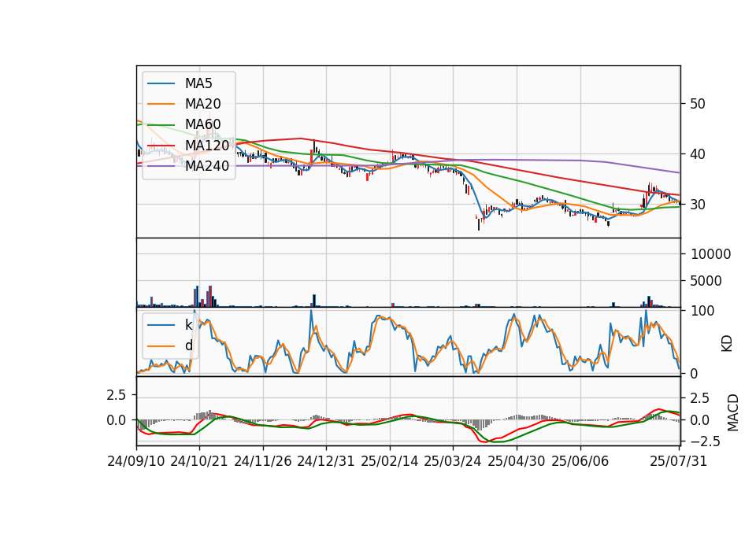Click the KD axis label
Viewport: 756px width, 543px height.
pos(727,344)
